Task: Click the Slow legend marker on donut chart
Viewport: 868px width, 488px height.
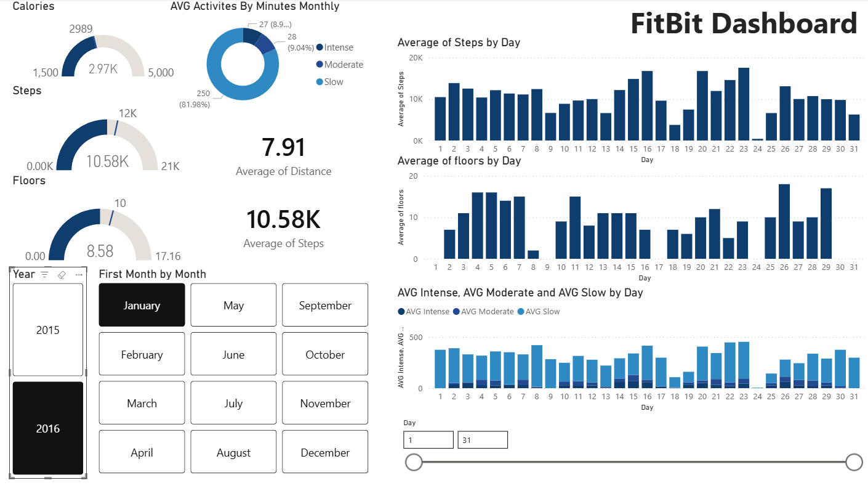Action: tap(319, 81)
